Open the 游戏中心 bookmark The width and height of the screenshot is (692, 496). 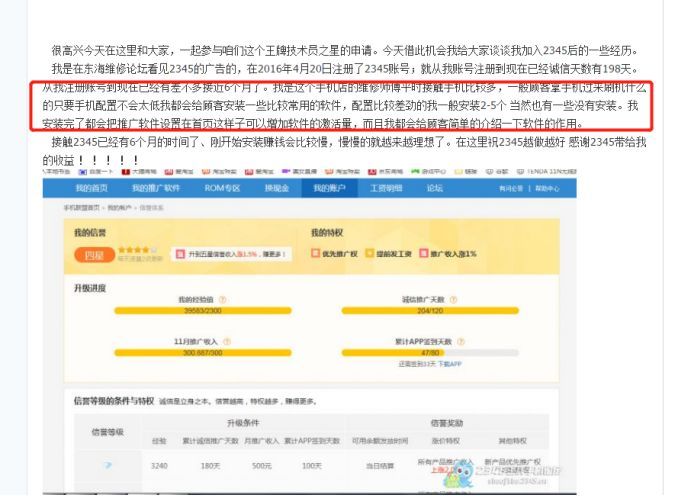coord(428,172)
